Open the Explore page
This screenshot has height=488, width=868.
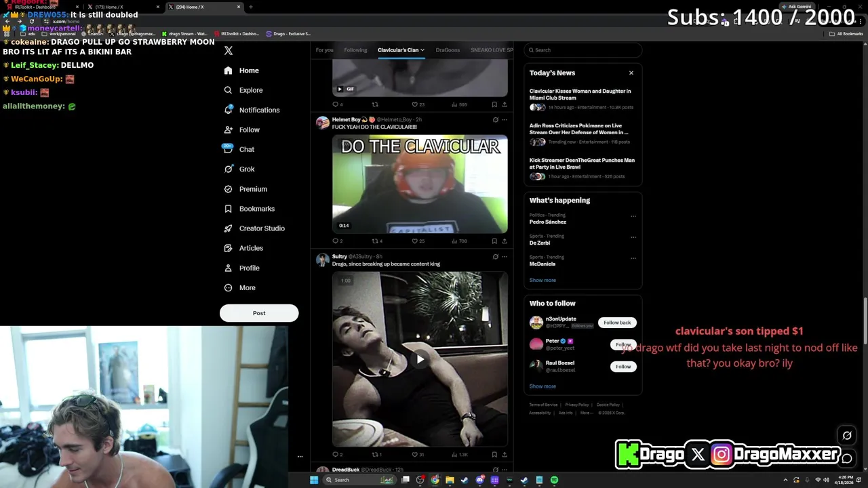(243, 90)
